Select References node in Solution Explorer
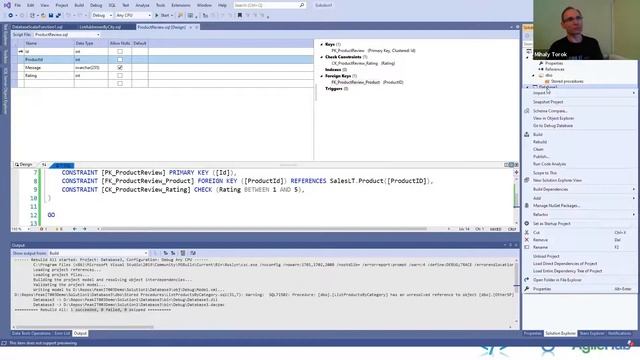Image resolution: width=640 pixels, height=360 pixels. pyautogui.click(x=555, y=69)
